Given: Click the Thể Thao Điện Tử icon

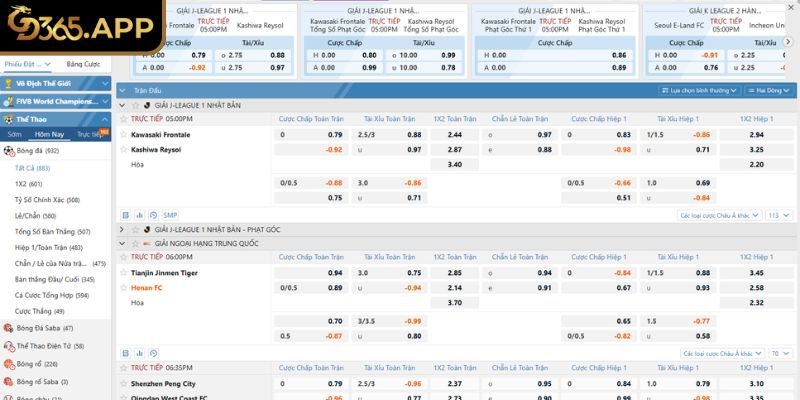Looking at the screenshot, I should click(9, 346).
